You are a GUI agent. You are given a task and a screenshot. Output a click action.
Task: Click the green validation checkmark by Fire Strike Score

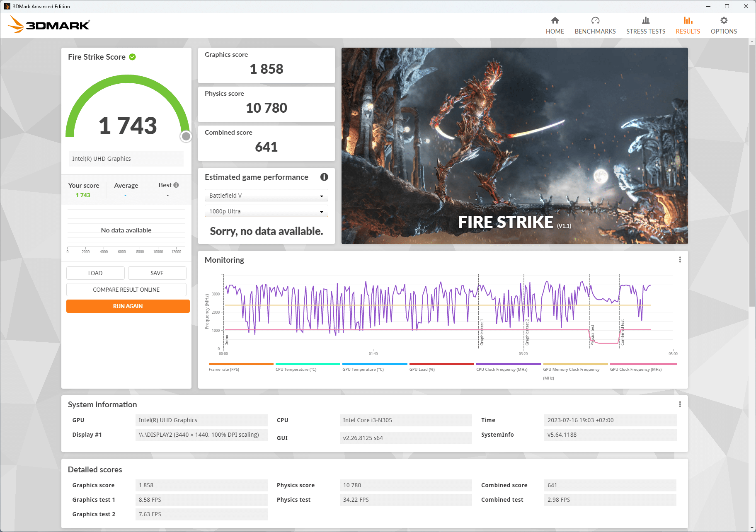pos(133,57)
